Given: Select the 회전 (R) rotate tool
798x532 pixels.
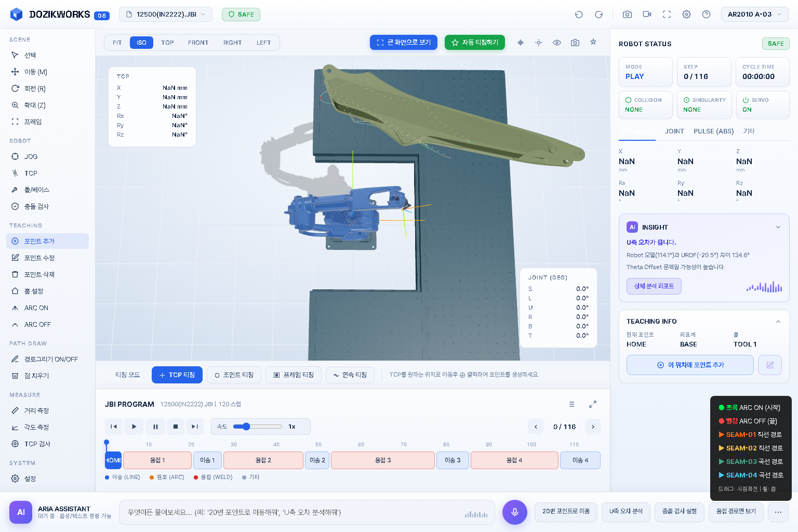Looking at the screenshot, I should click(47, 88).
